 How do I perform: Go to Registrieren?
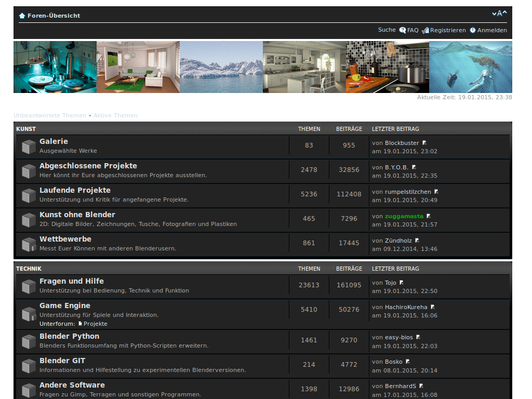(448, 30)
